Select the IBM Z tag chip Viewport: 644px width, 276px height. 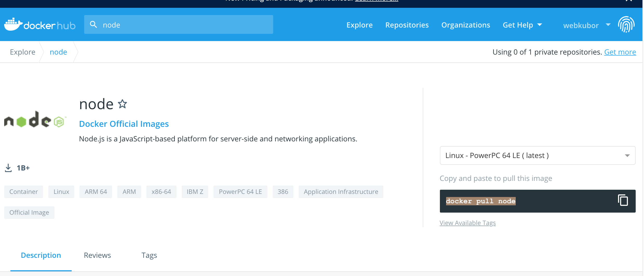click(x=195, y=192)
